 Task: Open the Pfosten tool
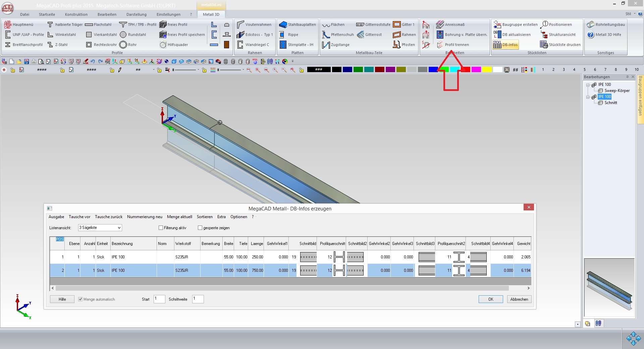coord(404,45)
